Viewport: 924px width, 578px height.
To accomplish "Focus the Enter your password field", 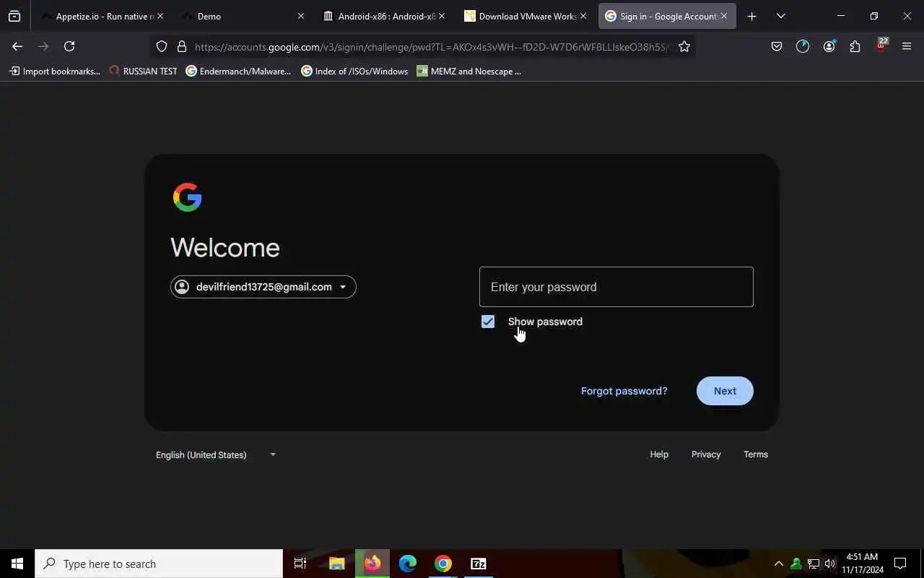I will click(x=616, y=287).
